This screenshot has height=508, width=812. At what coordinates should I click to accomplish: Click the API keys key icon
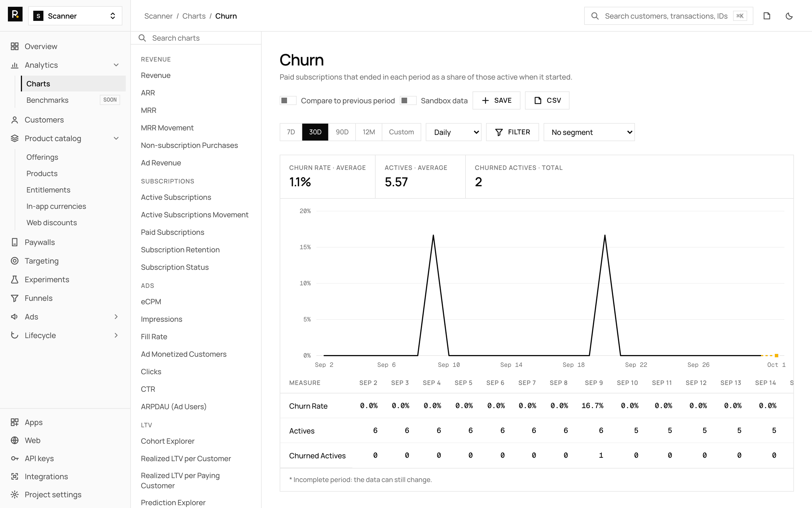click(x=14, y=459)
